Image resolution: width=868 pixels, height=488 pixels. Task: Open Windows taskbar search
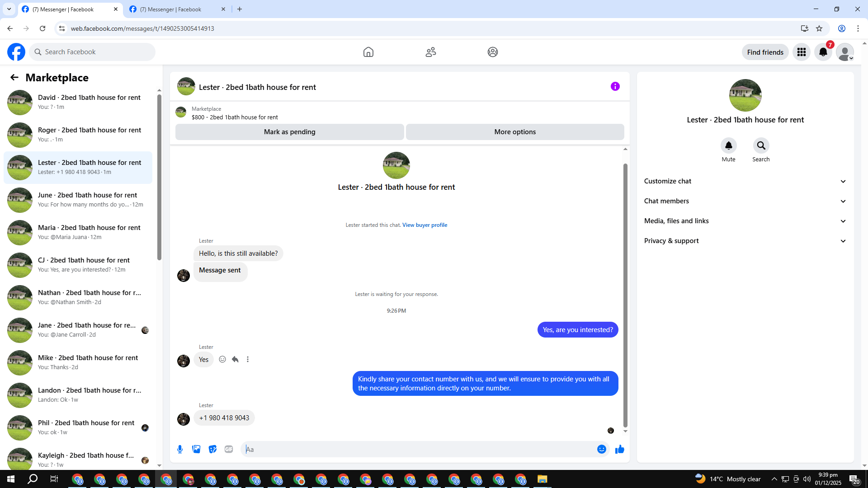tap(33, 479)
